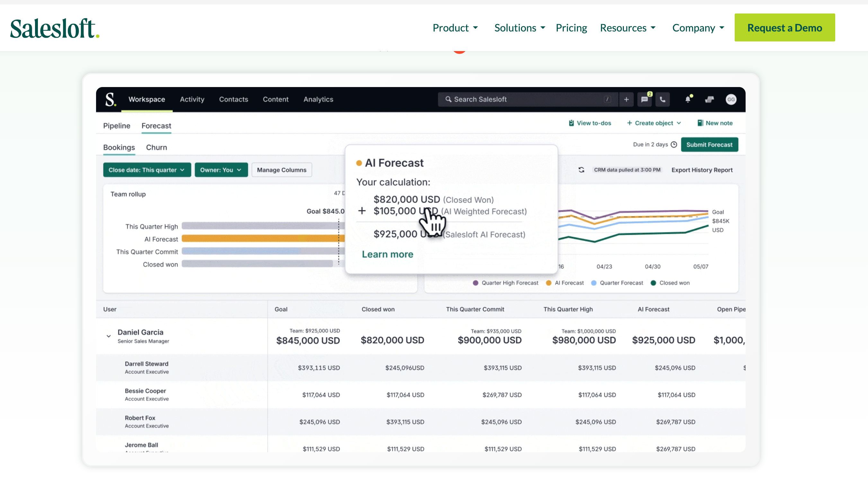Viewport: 868px width, 485px height.
Task: Open the Create object dropdown
Action: 654,123
